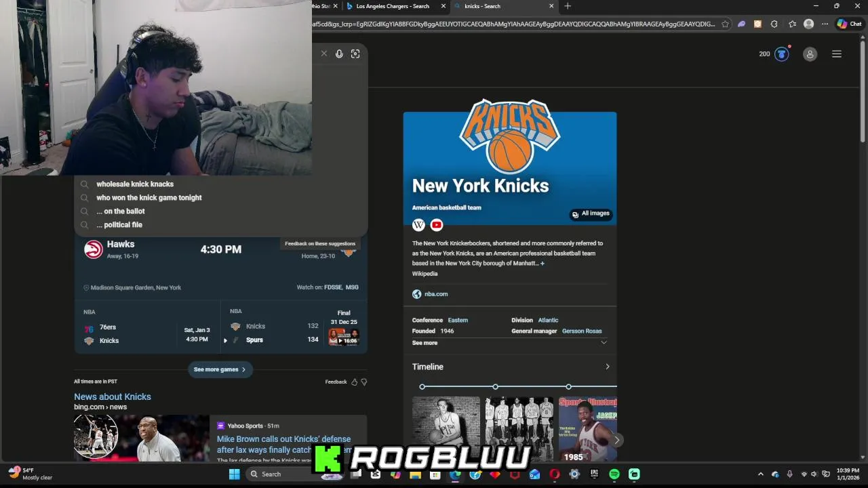Advance timeline carousel with next arrow
The height and width of the screenshot is (488, 868).
pos(616,440)
